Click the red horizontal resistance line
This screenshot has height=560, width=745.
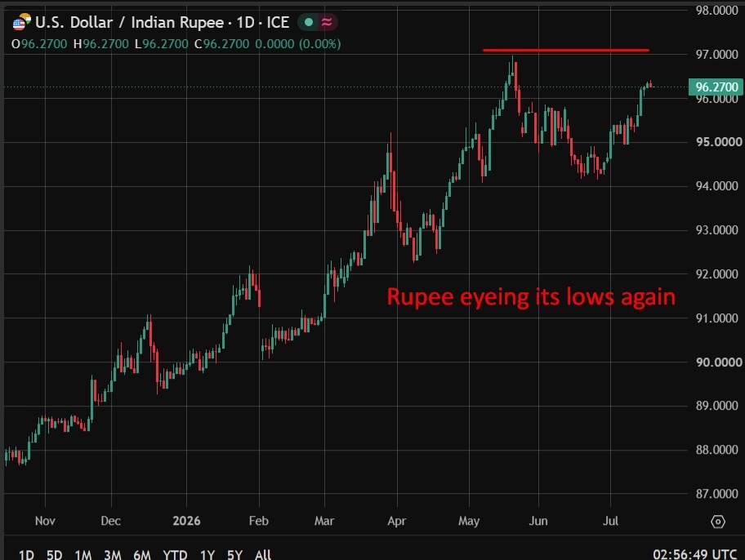566,50
